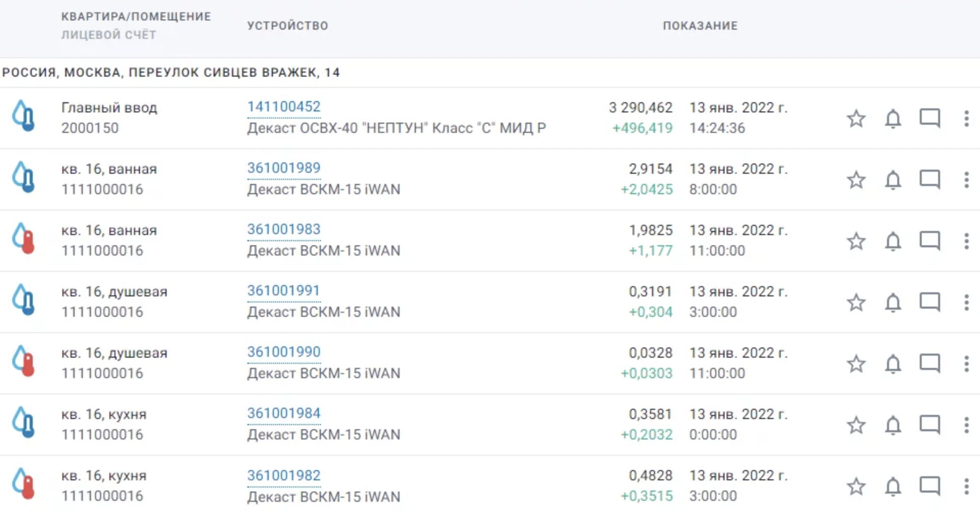This screenshot has width=980, height=512.
Task: Toggle favorite star for device 361001982
Action: pos(856,486)
